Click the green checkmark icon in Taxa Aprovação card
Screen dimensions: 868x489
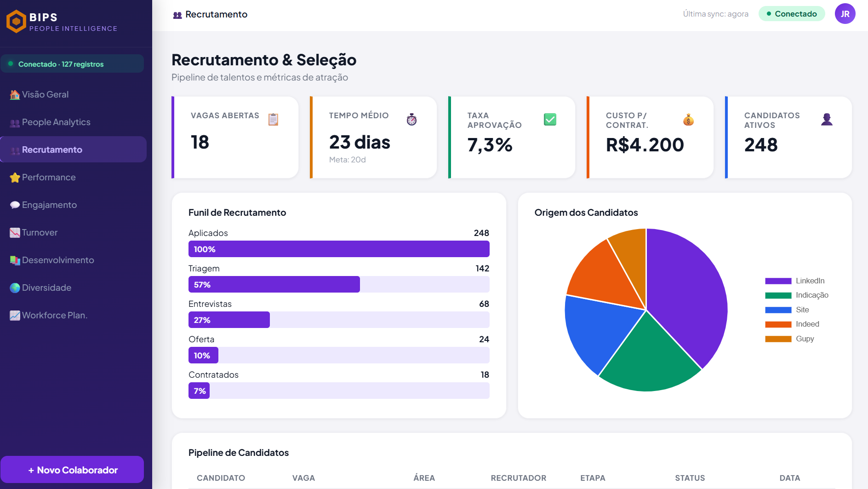(550, 120)
